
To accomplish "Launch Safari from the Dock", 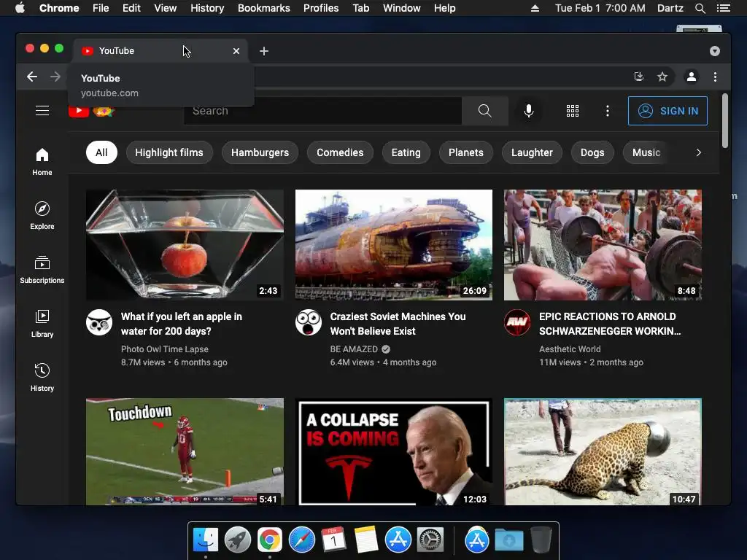I will point(302,540).
